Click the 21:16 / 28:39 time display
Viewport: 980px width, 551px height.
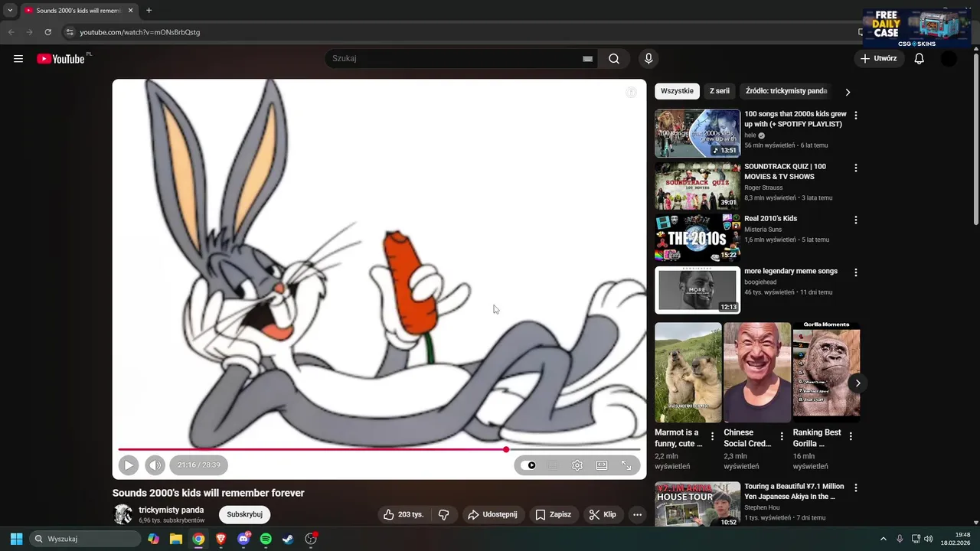199,465
